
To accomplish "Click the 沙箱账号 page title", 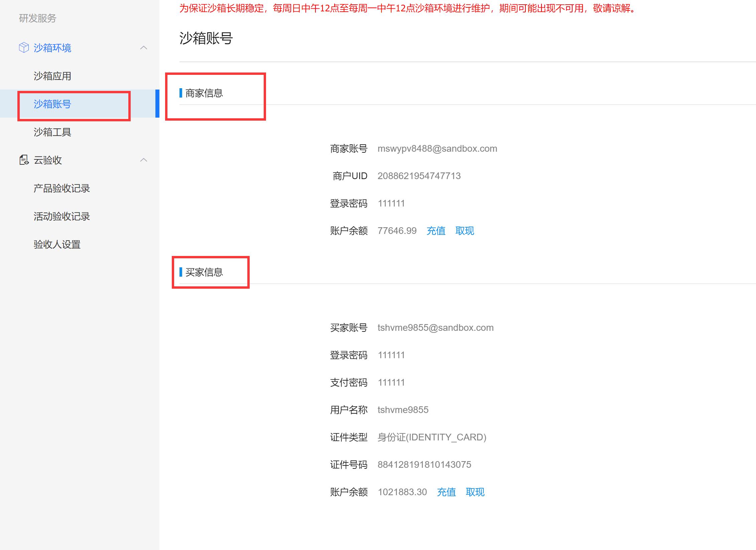I will [x=206, y=38].
